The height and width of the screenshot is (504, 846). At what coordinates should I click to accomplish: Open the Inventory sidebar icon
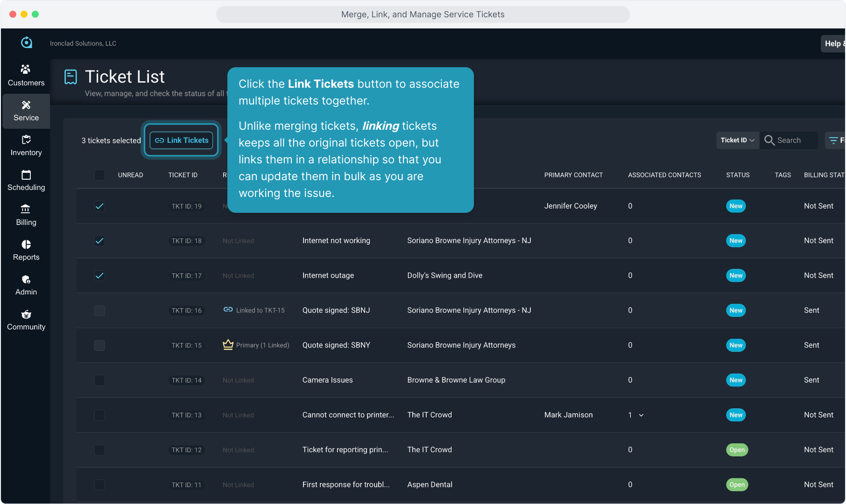coord(26,140)
